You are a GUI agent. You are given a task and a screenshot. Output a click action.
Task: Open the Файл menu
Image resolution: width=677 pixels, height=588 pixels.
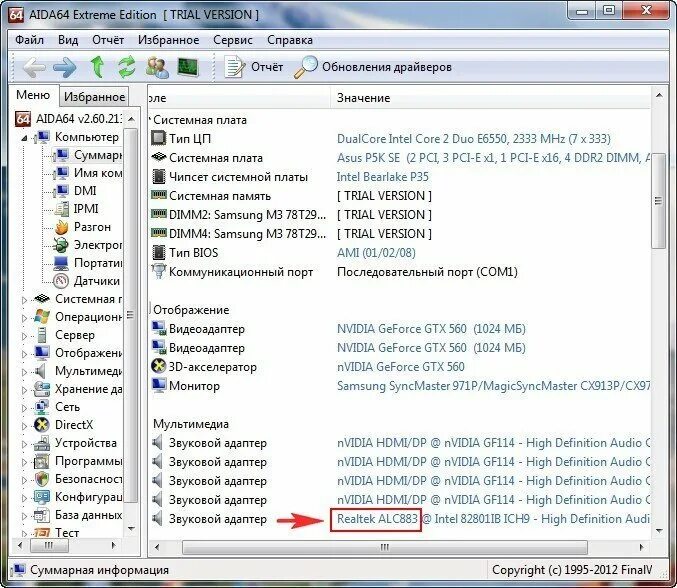coord(29,40)
